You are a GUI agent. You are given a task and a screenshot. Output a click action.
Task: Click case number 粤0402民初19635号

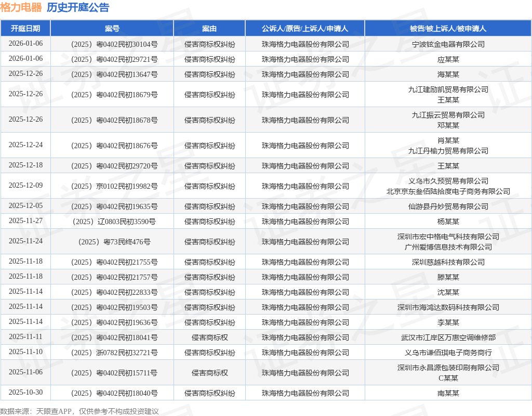pyautogui.click(x=127, y=206)
